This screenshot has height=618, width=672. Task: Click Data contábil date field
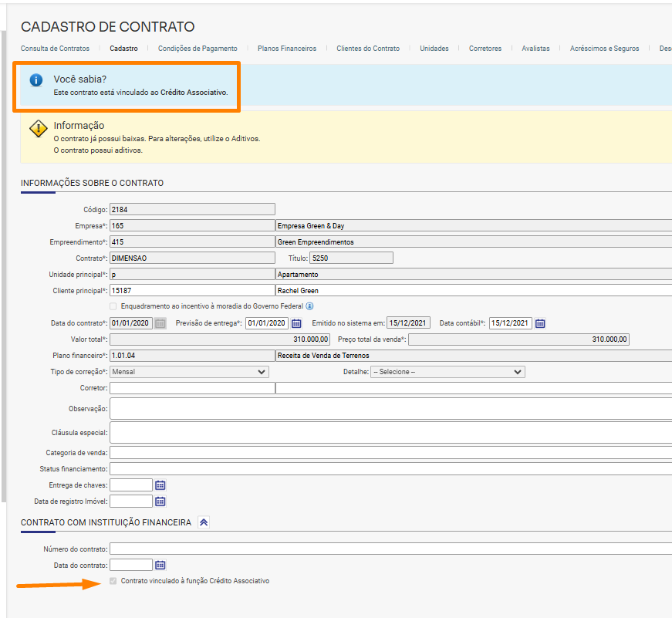coord(511,323)
